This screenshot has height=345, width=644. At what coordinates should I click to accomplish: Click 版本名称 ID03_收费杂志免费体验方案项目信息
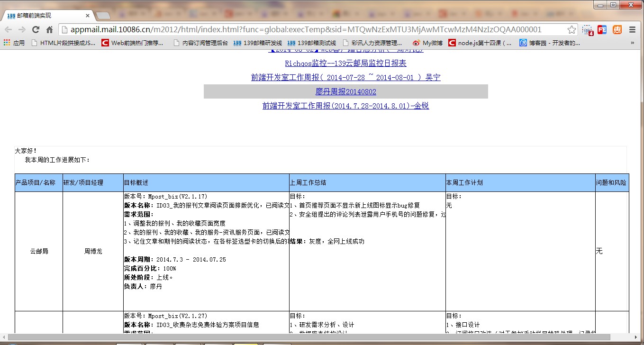(x=191, y=325)
